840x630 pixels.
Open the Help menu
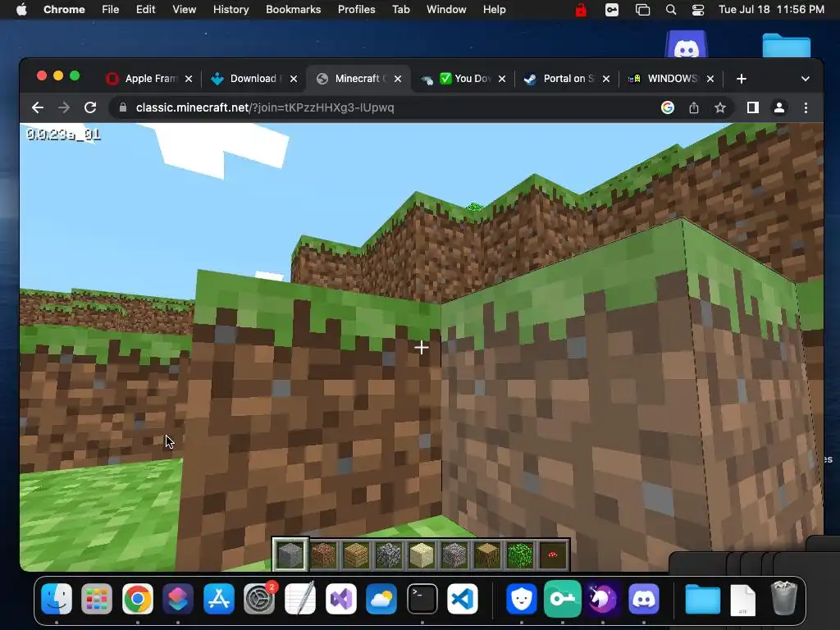point(494,10)
